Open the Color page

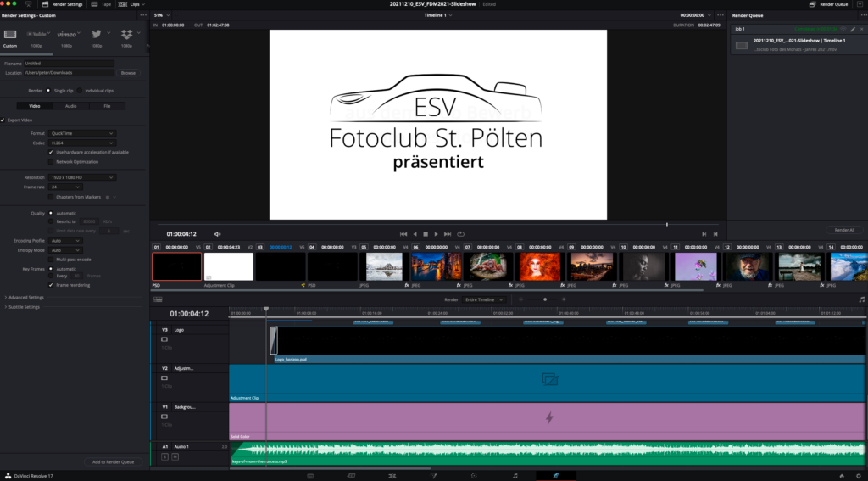[474, 475]
